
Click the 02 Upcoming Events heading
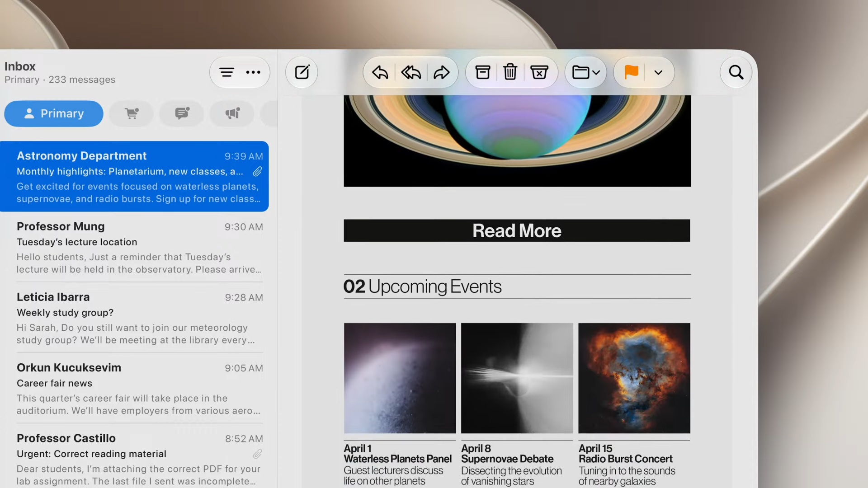click(x=422, y=286)
